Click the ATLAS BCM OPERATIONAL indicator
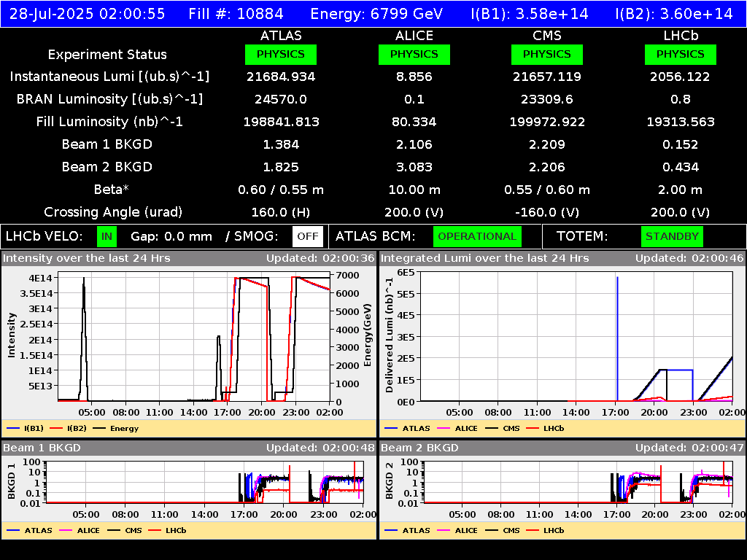The height and width of the screenshot is (560, 747). [477, 236]
